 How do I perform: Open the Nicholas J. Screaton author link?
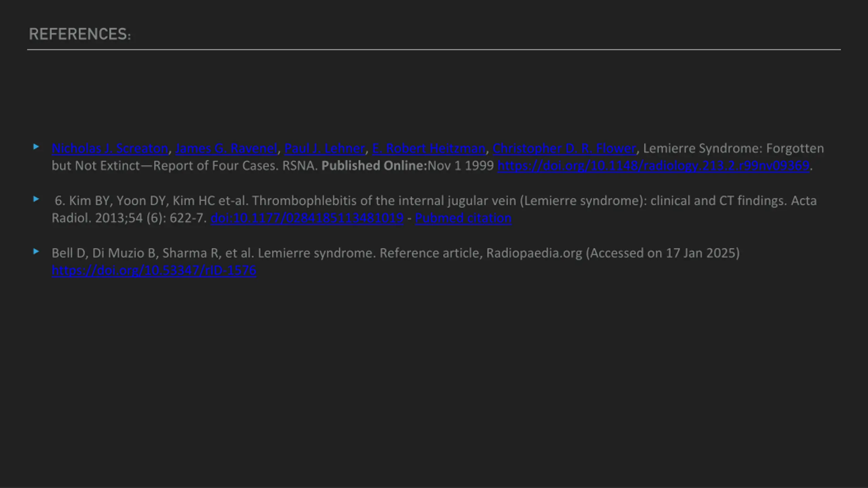pos(110,148)
